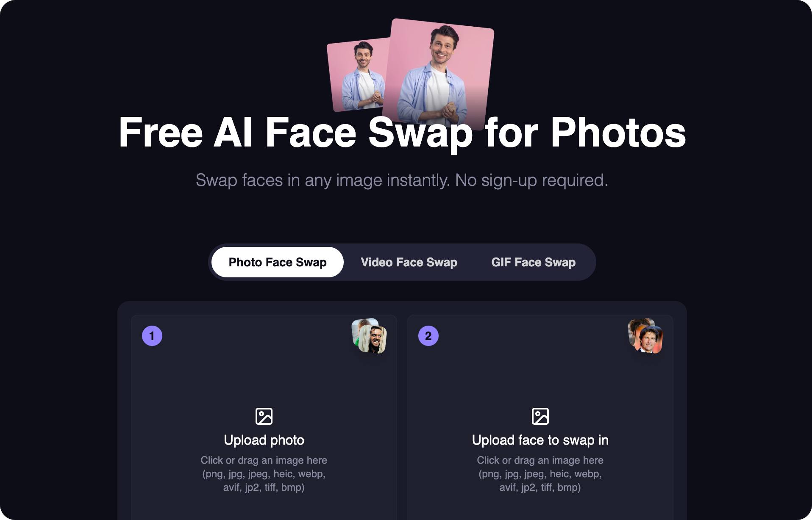Image resolution: width=812 pixels, height=520 pixels.
Task: Click the No sign-up required subtitle
Action: pyautogui.click(x=402, y=180)
